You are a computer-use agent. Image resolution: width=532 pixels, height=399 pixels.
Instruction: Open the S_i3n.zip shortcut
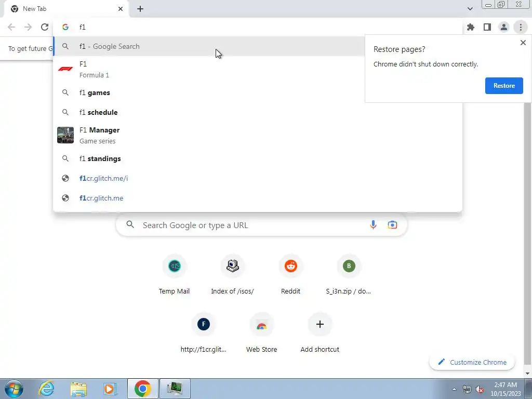coord(349,275)
